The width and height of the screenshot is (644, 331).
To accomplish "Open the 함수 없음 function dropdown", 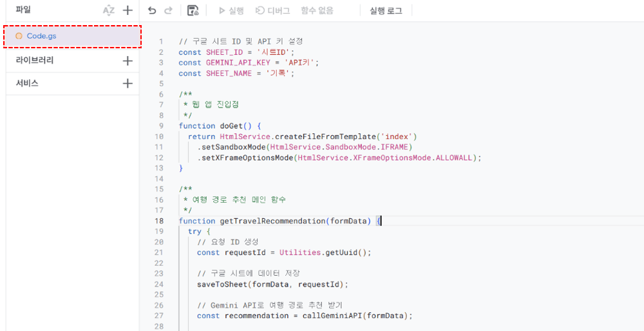I will click(317, 10).
